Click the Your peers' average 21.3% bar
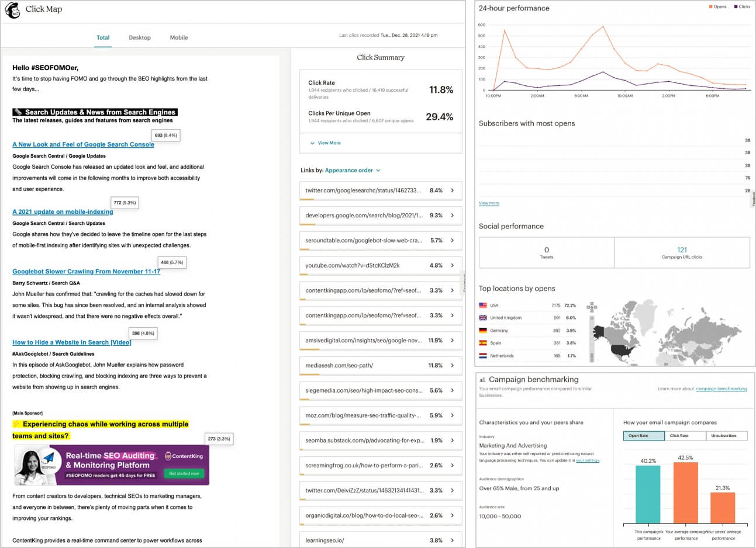The height and width of the screenshot is (548, 756). pos(723,508)
